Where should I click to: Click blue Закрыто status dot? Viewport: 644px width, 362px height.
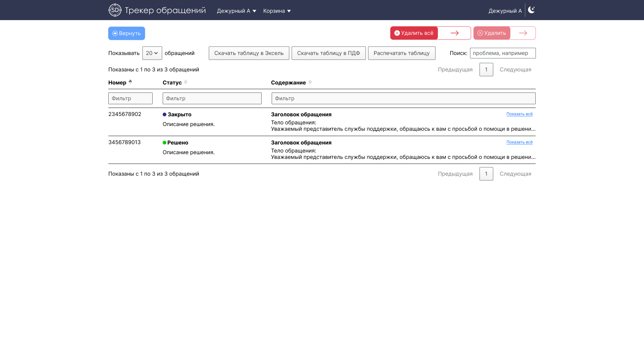164,115
